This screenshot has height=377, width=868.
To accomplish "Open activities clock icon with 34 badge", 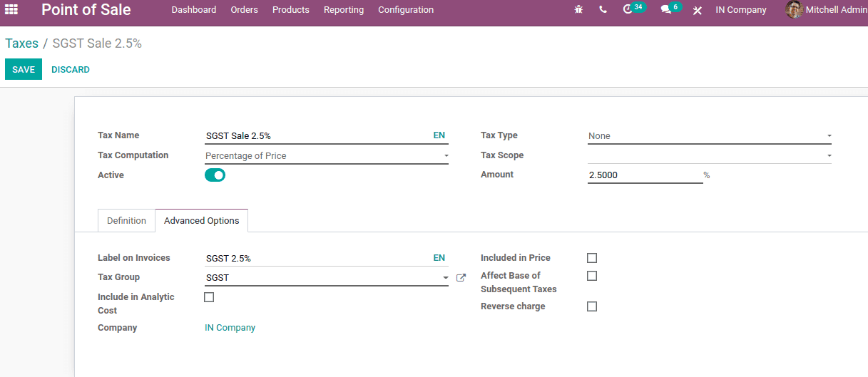I will (x=633, y=9).
